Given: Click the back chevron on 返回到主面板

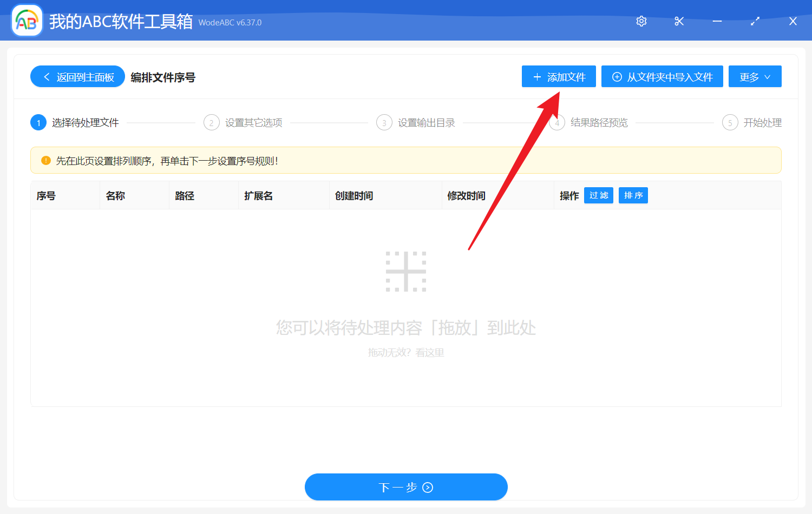Looking at the screenshot, I should pyautogui.click(x=45, y=76).
